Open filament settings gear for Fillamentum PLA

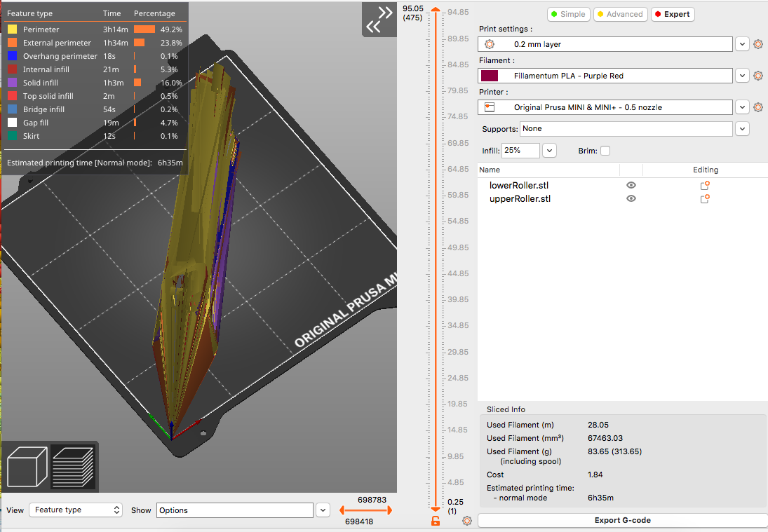(x=757, y=76)
